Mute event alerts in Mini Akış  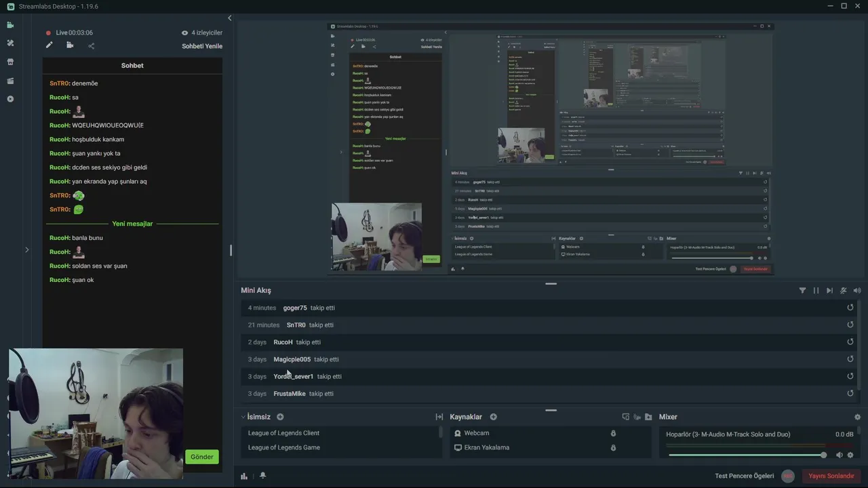coord(844,290)
